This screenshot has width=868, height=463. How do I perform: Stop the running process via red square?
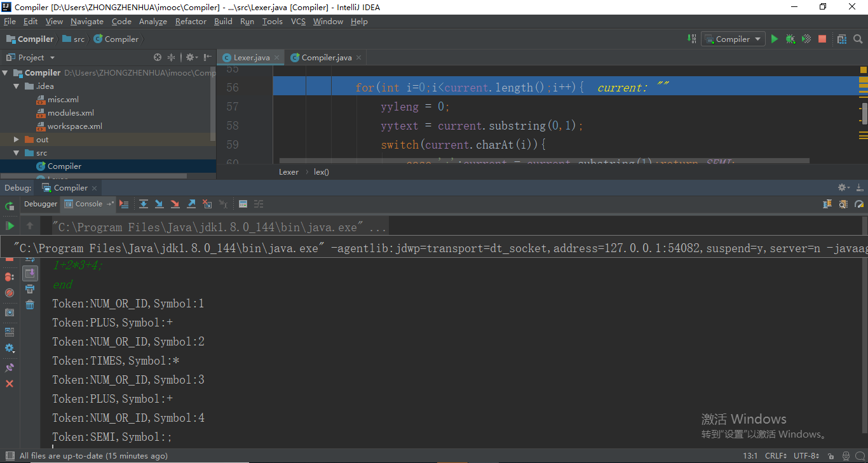[x=822, y=39]
